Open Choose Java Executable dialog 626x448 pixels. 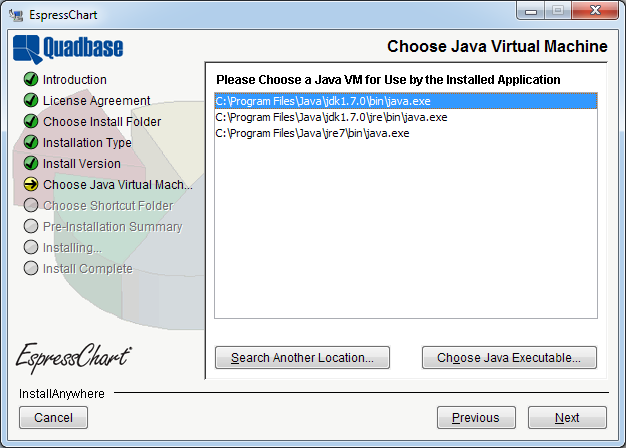(x=509, y=357)
